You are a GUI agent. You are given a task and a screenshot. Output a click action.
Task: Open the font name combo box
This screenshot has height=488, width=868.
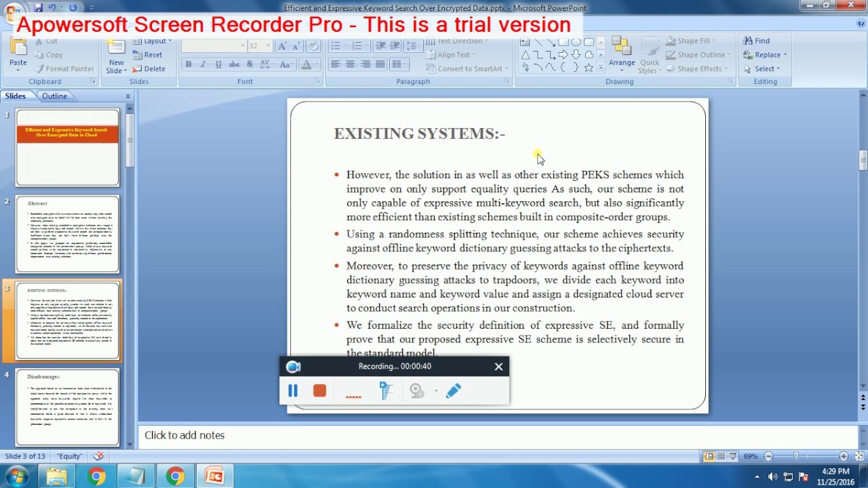[x=214, y=46]
